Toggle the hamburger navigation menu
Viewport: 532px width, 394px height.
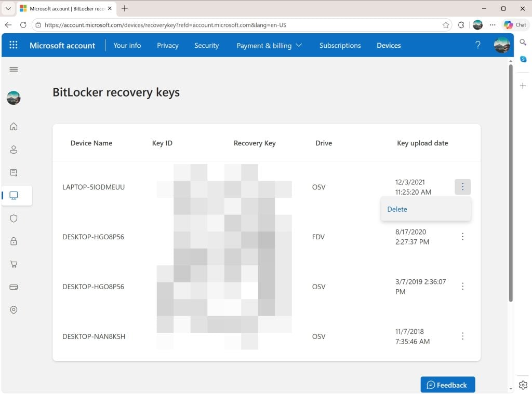pos(14,69)
